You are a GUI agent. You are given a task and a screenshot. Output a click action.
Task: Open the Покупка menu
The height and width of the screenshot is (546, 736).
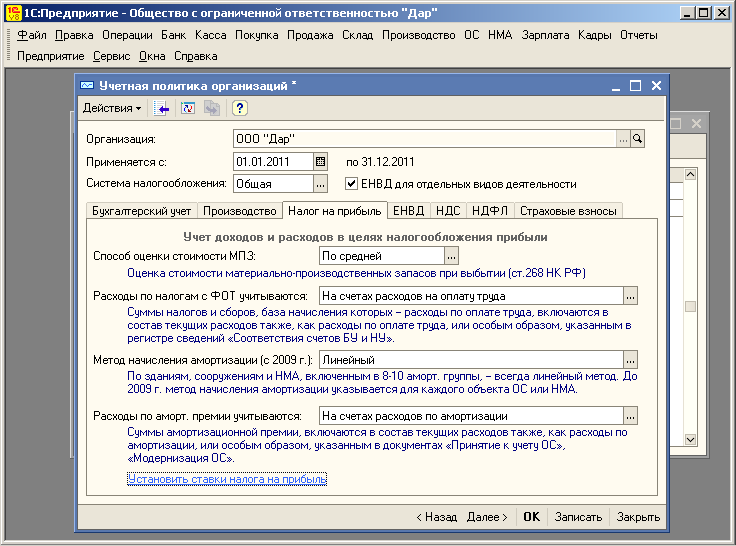pos(256,35)
